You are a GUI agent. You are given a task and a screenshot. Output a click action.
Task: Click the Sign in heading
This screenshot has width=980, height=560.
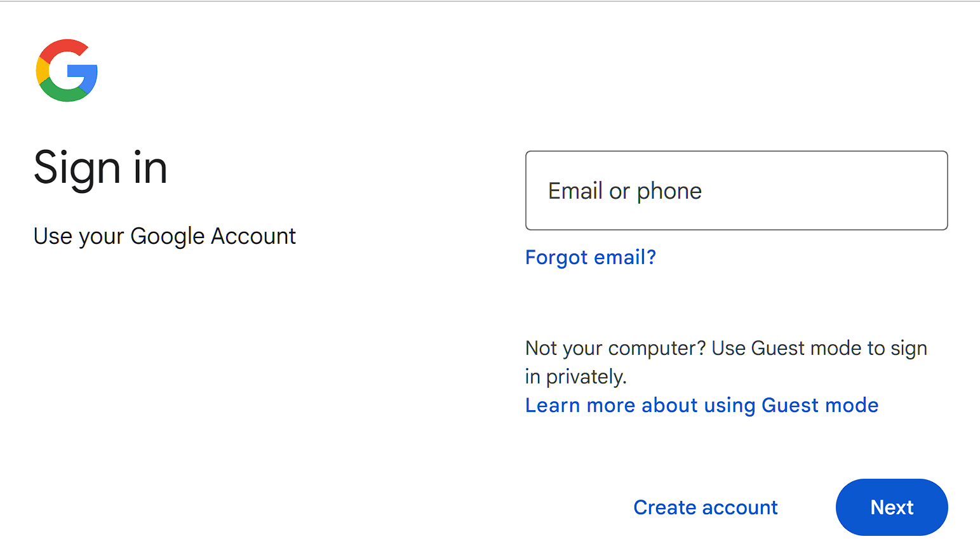[x=100, y=168]
